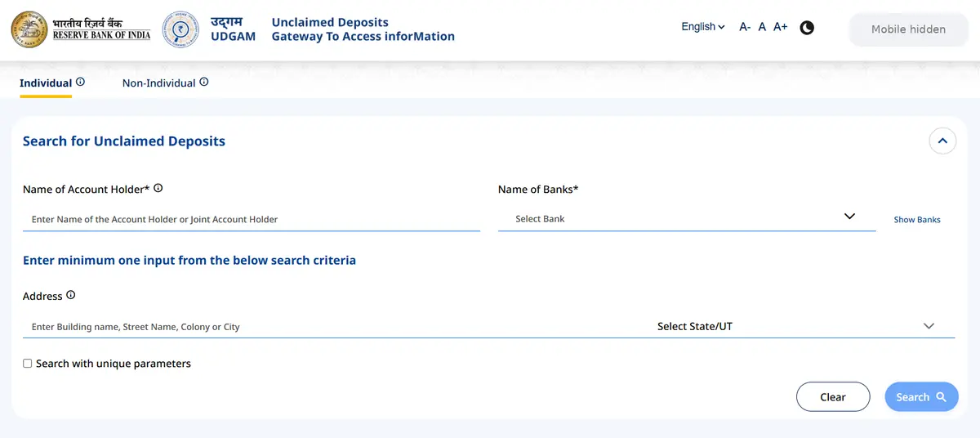This screenshot has width=980, height=438.
Task: Click the Mobile hidden button
Action: tap(908, 29)
